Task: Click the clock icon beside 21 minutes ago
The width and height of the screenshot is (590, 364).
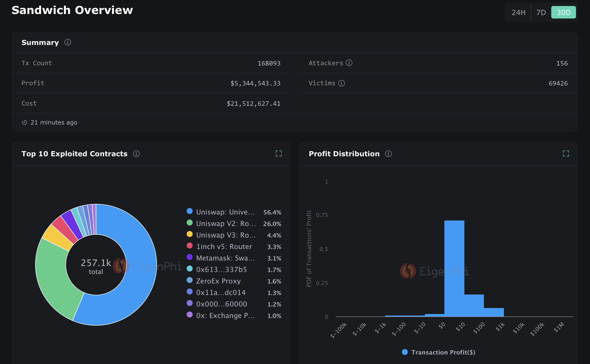Action: pyautogui.click(x=25, y=122)
